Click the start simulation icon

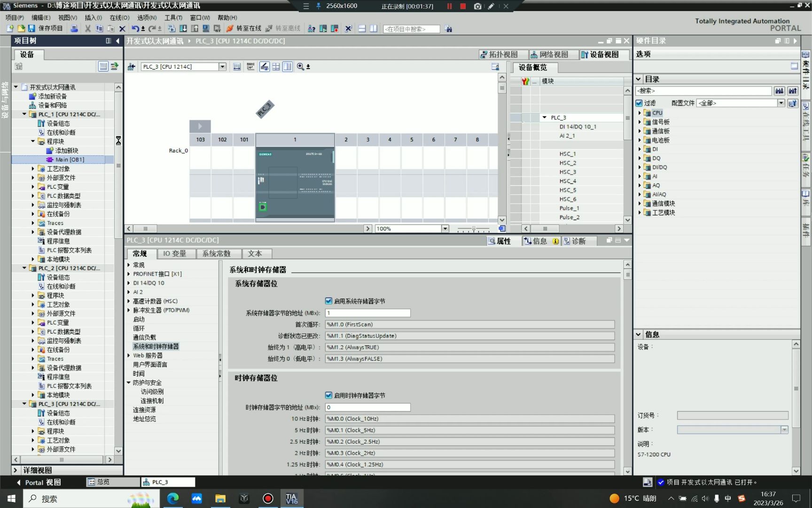pos(206,29)
